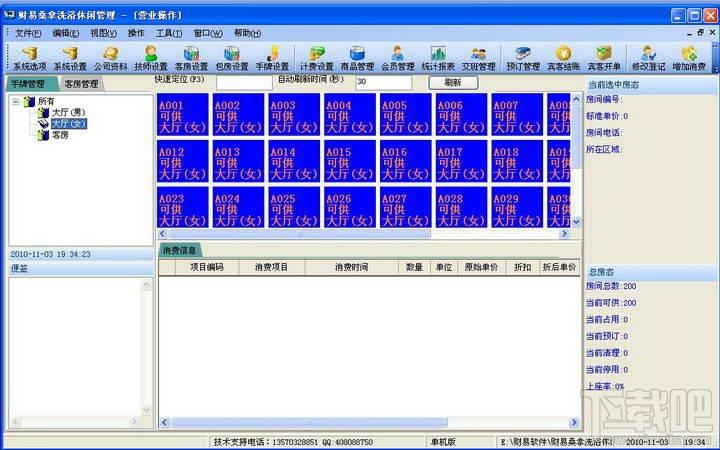
Task: Click the 增加消费 toolbar icon
Action: tap(689, 58)
